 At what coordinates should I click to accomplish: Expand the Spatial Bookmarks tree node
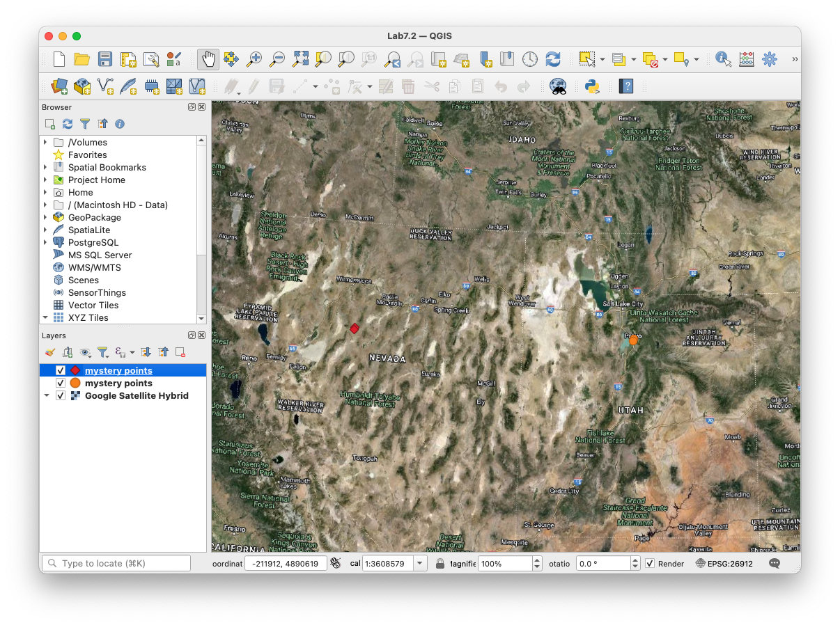(x=45, y=167)
